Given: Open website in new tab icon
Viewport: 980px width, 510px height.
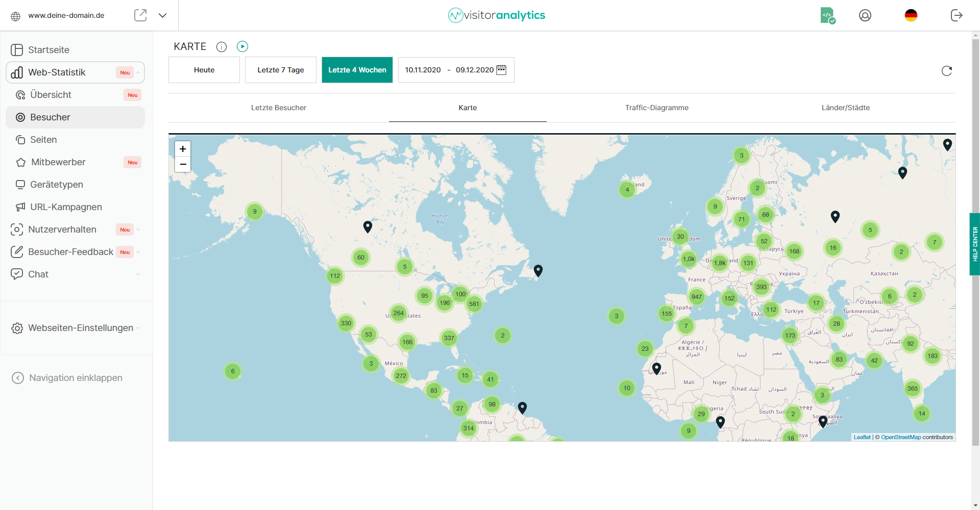Looking at the screenshot, I should 140,15.
